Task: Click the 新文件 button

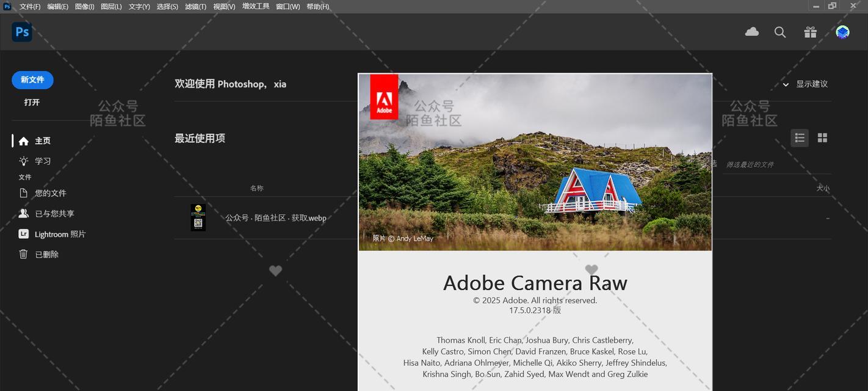Action: pos(32,80)
